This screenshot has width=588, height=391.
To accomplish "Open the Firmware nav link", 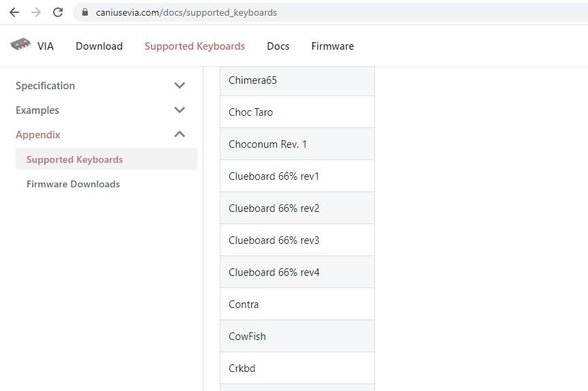I will (x=332, y=46).
